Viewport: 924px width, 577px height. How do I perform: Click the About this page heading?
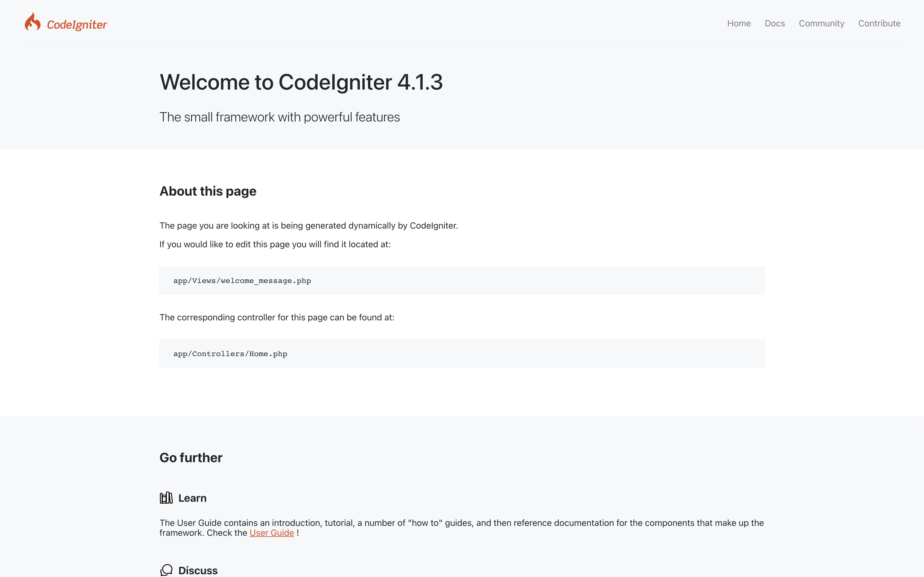(x=208, y=191)
